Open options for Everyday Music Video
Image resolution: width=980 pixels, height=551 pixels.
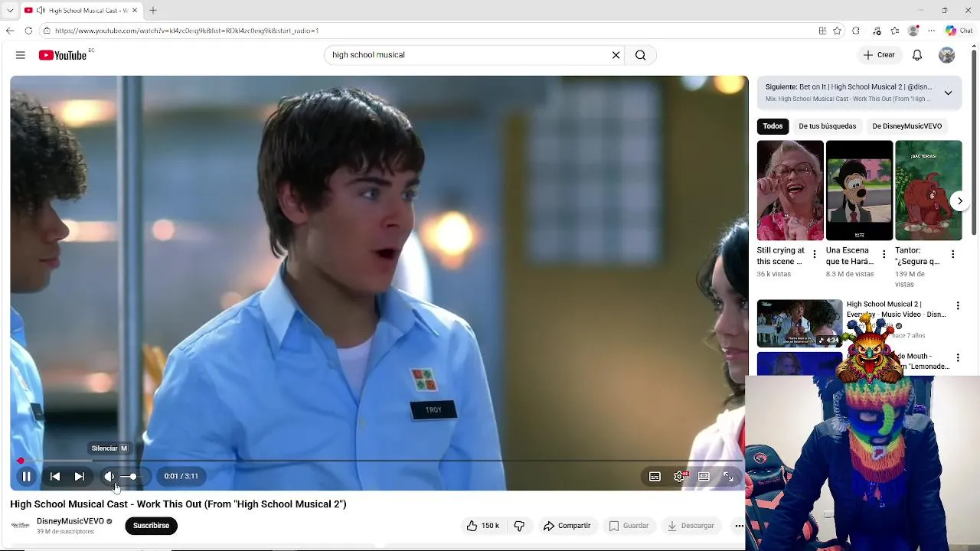tap(958, 305)
